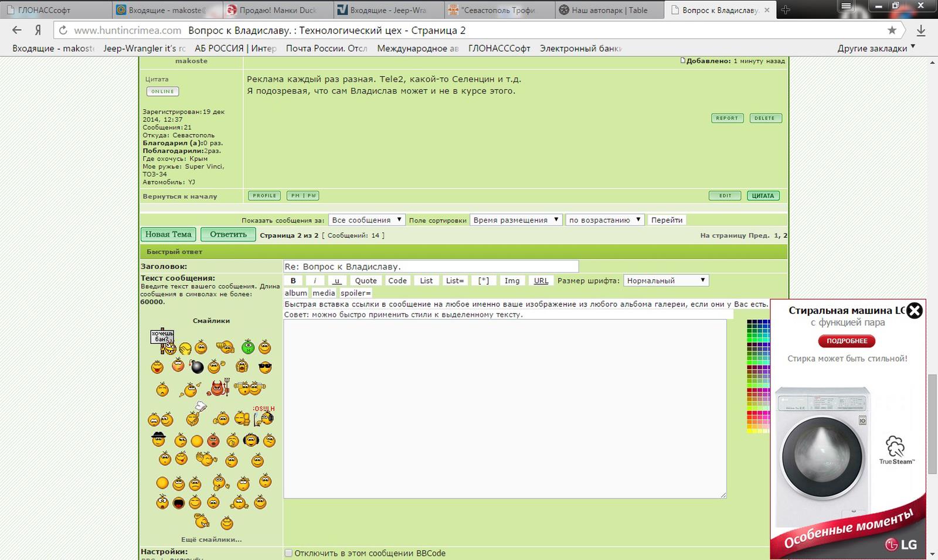Expand the "Все сообщения" dropdown

366,220
